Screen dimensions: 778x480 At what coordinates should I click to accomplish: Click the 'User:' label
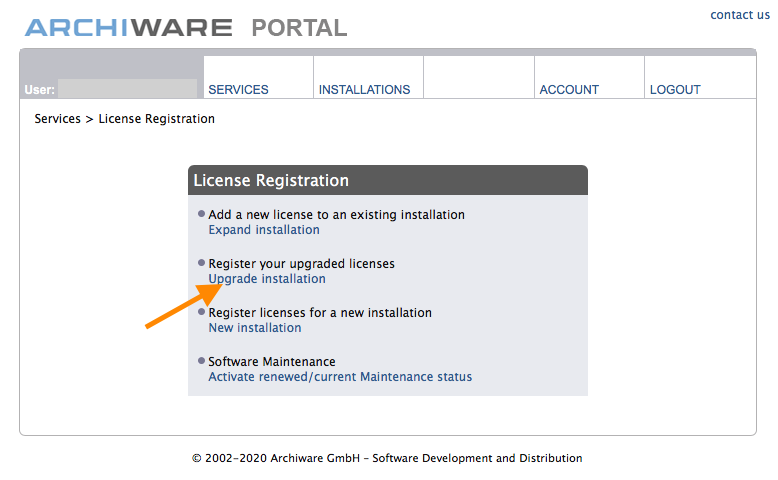(x=39, y=90)
